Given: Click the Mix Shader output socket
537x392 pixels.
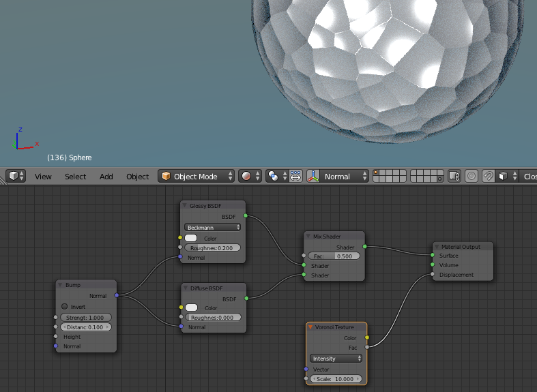Looking at the screenshot, I should [x=365, y=246].
